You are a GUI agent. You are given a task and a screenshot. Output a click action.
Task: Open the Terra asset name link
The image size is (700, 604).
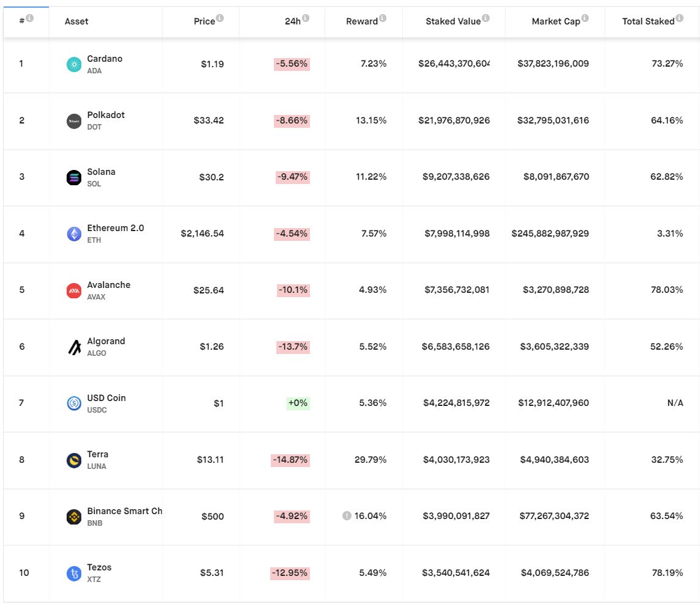click(98, 454)
